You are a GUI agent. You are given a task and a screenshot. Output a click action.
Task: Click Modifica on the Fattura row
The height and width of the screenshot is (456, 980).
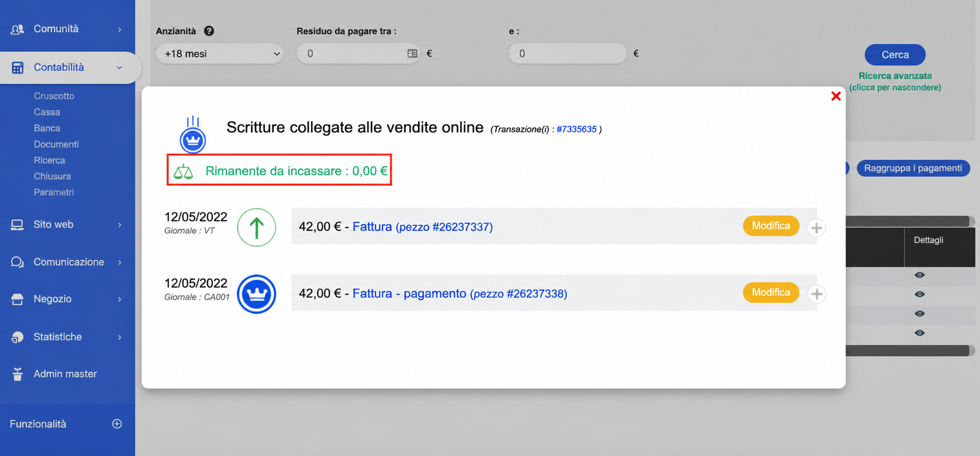point(771,226)
